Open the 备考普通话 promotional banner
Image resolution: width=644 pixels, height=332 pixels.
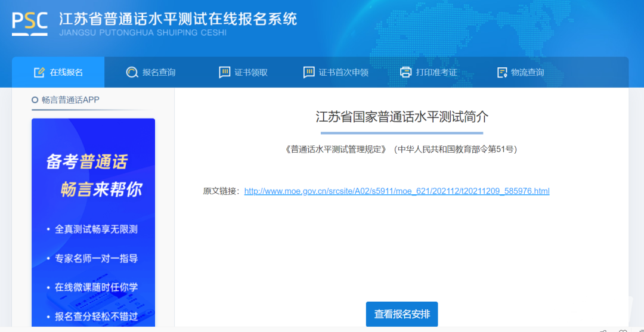coord(93,222)
